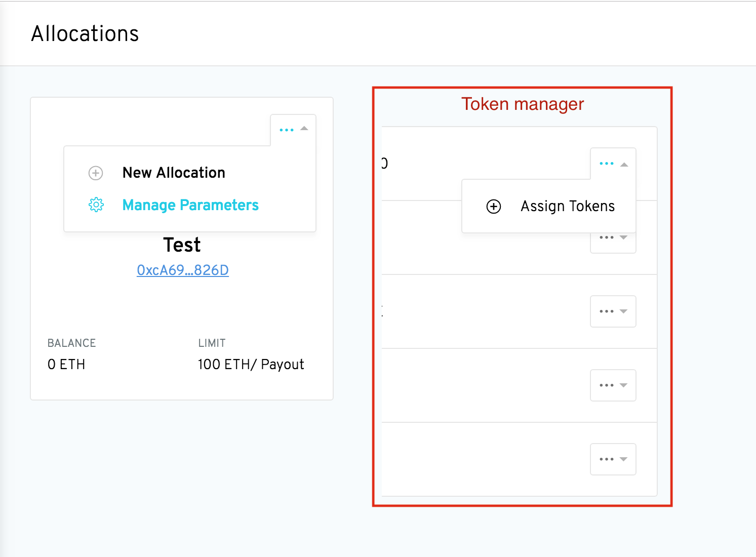The height and width of the screenshot is (557, 756).
Task: Select the gear icon next to Manage Parameters
Action: pos(96,205)
